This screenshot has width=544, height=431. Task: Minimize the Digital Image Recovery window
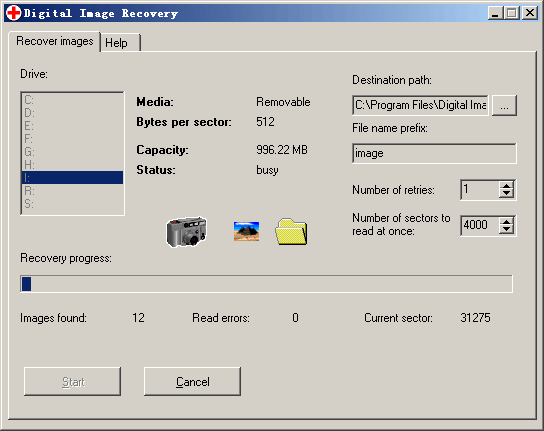point(495,13)
